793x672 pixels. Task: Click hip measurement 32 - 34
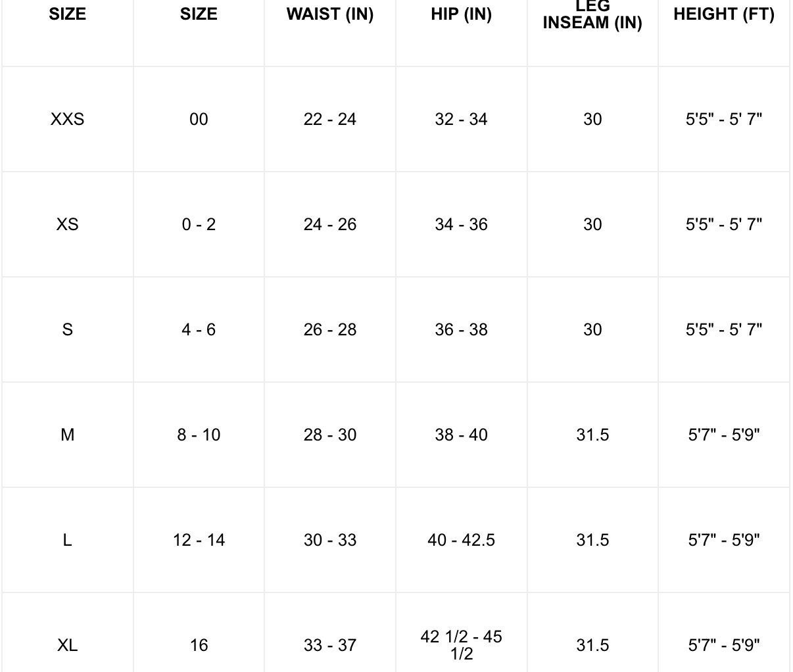(461, 119)
